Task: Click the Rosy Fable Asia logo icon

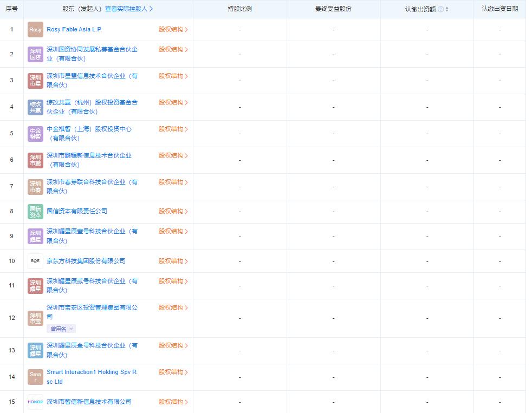Action: (35, 30)
